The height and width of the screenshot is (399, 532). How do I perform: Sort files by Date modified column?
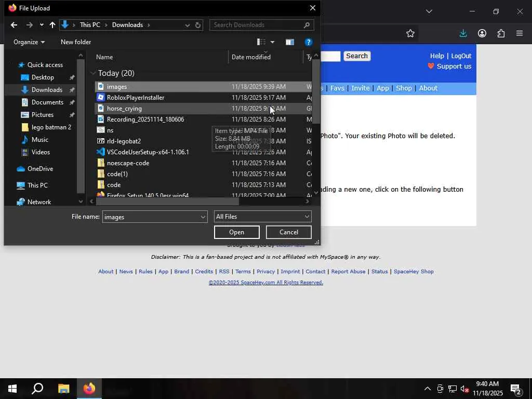[251, 57]
